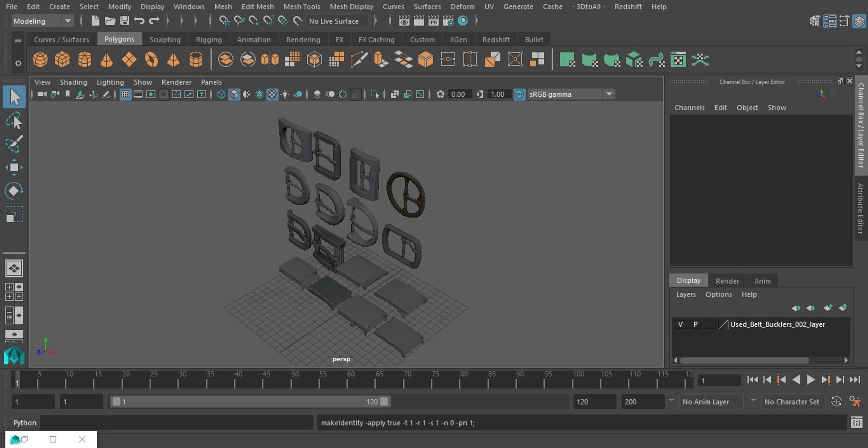Go to the start of playback range
This screenshot has width=868, height=448.
(x=752, y=380)
